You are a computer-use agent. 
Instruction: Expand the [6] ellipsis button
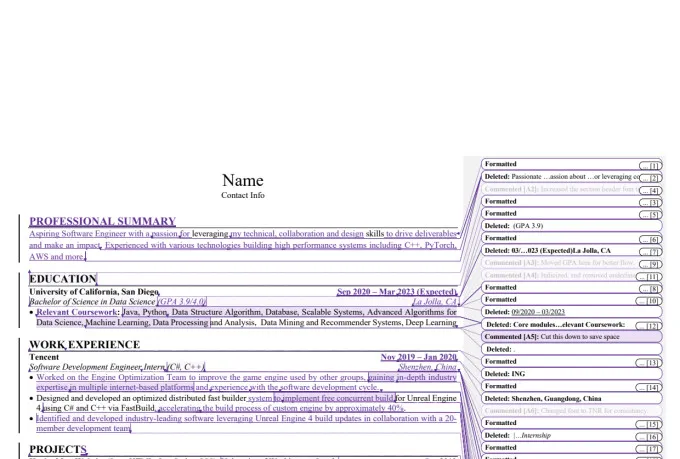[x=650, y=239]
